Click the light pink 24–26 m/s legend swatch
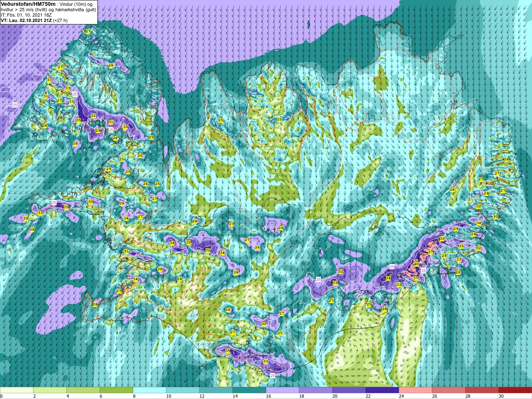Viewport: 532px width, 399px height. pos(416,390)
